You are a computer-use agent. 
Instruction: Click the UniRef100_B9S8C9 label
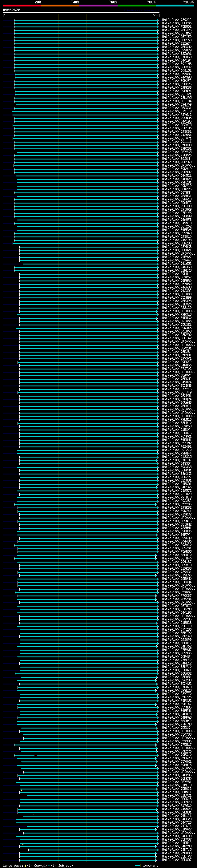[177, 50]
